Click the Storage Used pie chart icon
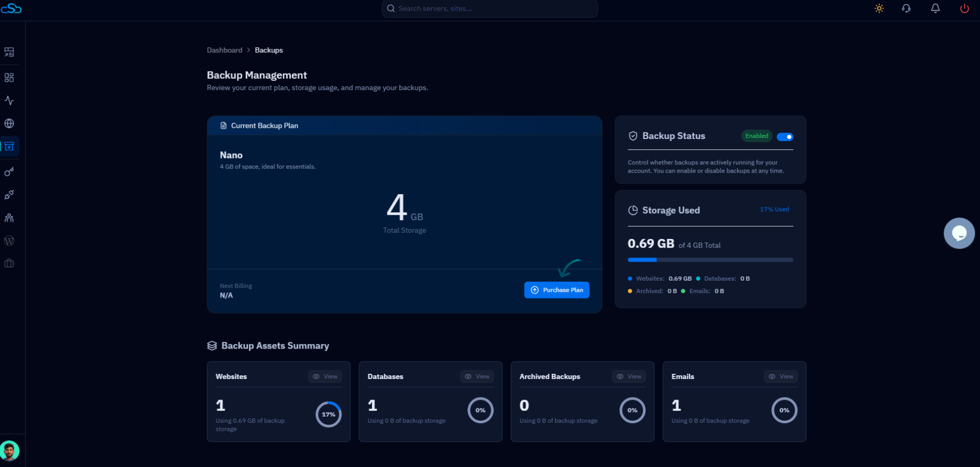Viewport: 980px width, 467px height. [x=633, y=211]
